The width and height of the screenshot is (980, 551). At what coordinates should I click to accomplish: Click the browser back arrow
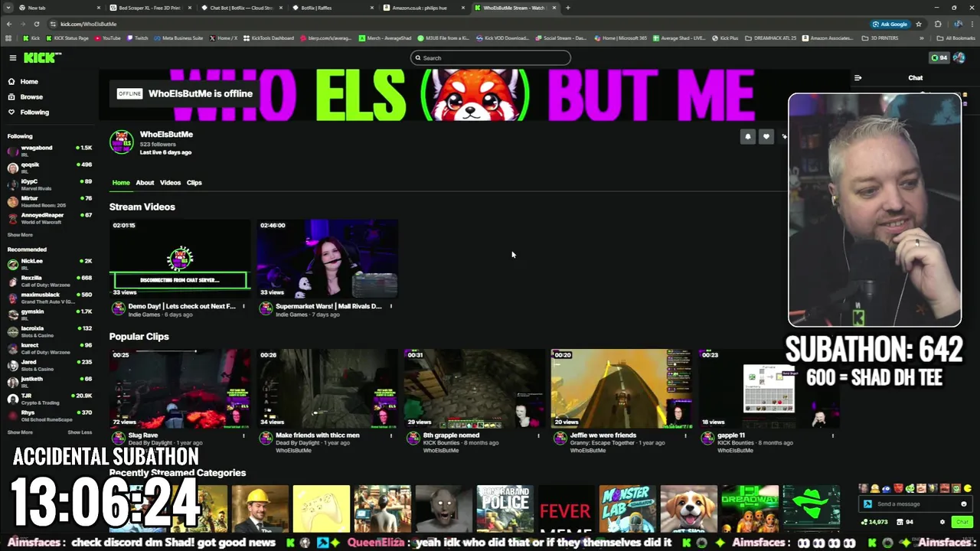point(9,24)
